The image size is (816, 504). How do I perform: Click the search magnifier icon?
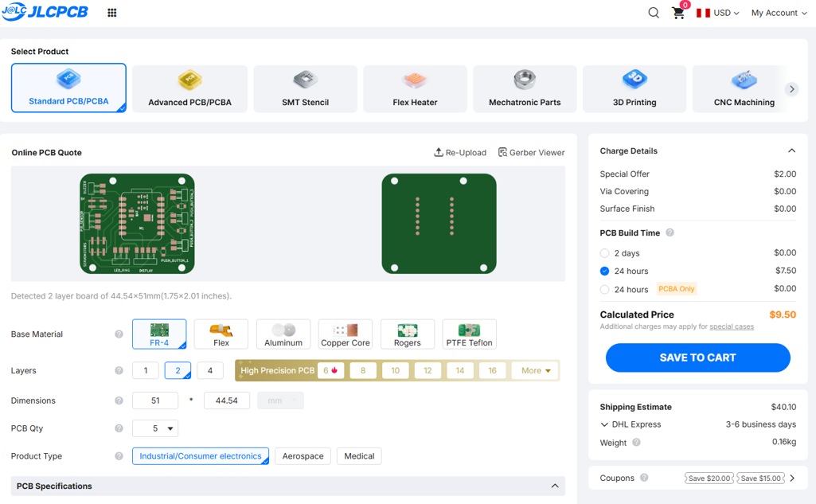click(x=654, y=13)
